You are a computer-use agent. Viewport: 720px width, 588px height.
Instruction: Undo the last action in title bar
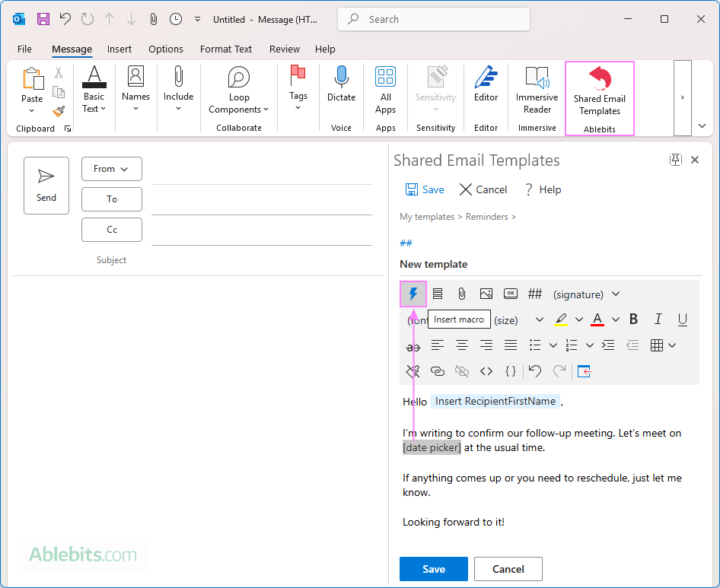[65, 19]
